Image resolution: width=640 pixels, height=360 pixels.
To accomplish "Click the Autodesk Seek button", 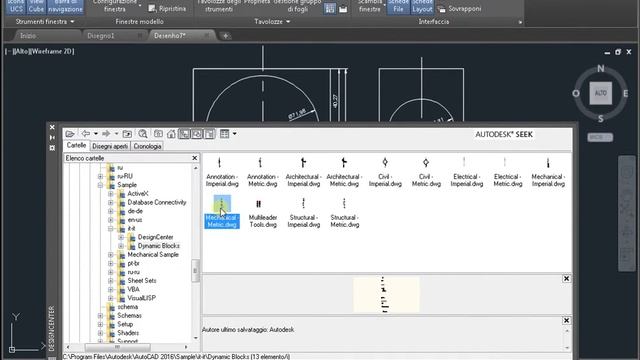I will point(504,134).
